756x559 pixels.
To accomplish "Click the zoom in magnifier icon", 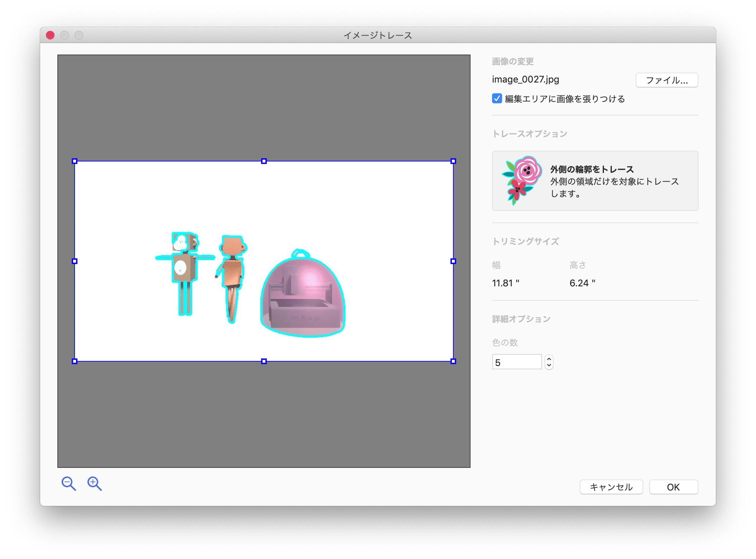I will click(x=94, y=484).
